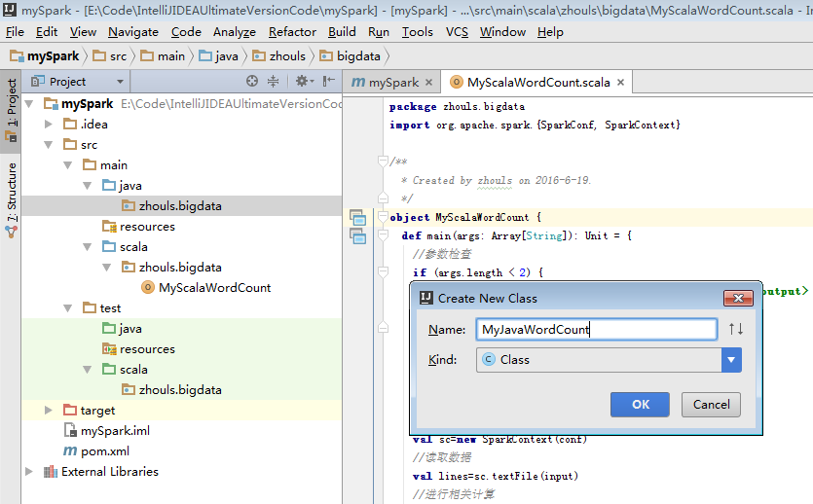This screenshot has width=813, height=504.
Task: Open the Edit menu
Action: pos(47,32)
